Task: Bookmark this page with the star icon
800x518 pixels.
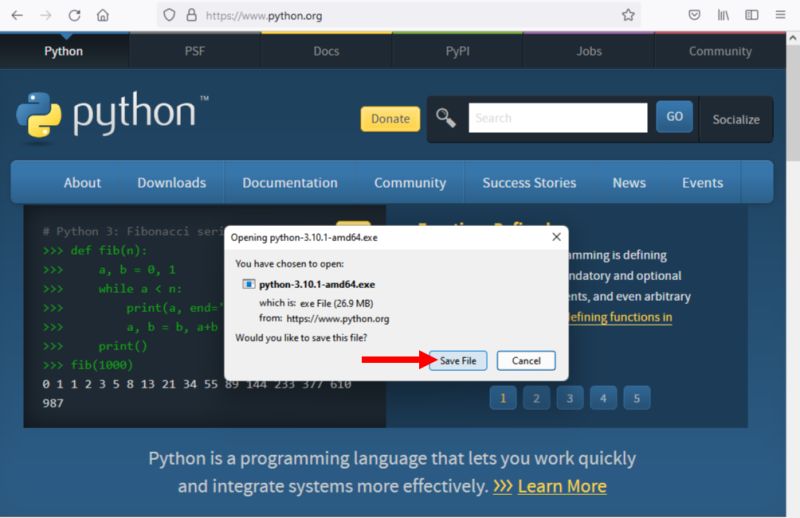Action: [628, 15]
